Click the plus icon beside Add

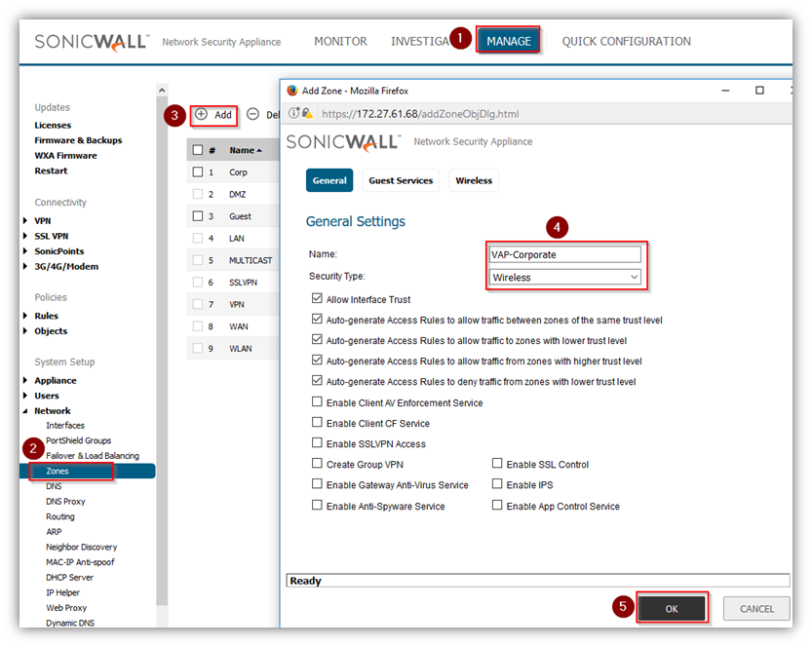pyautogui.click(x=202, y=114)
